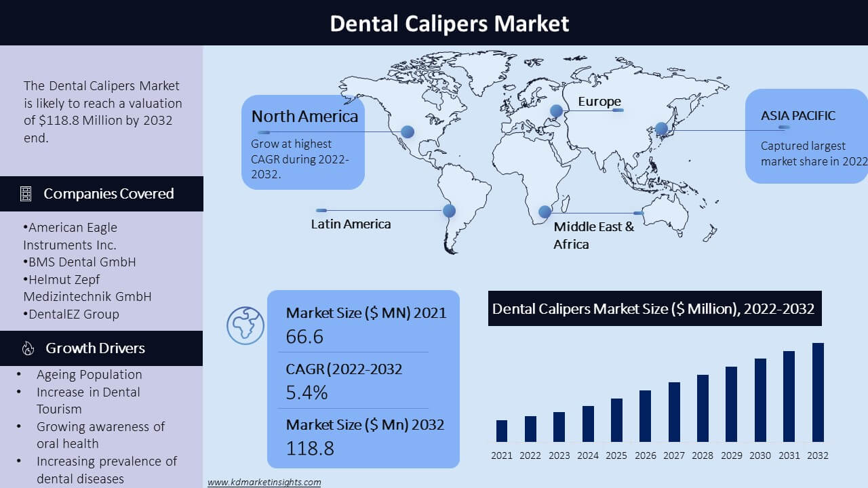Click the 2029 bar in chart
This screenshot has width=868, height=488.
[731, 404]
